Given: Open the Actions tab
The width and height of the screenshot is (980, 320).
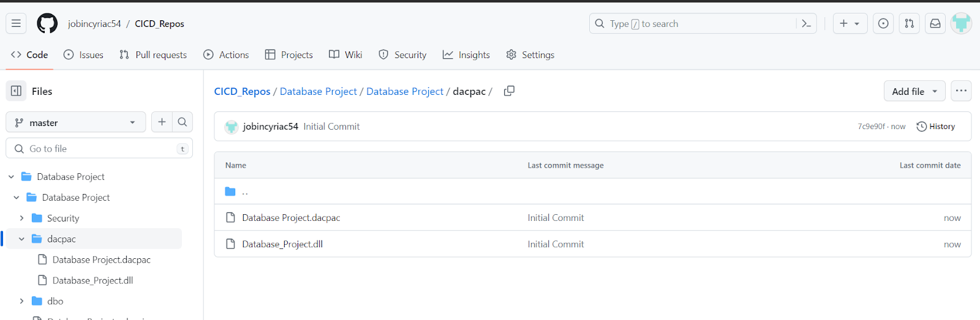Looking at the screenshot, I should tap(226, 54).
